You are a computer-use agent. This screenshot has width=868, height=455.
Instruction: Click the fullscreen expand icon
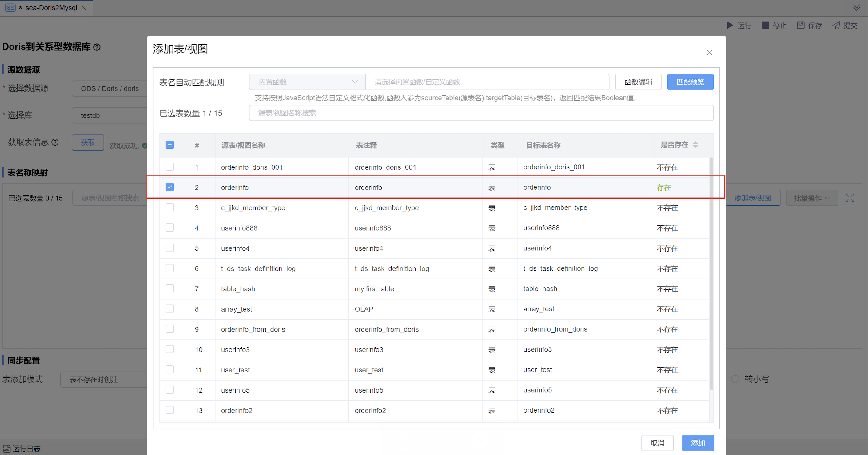[850, 198]
